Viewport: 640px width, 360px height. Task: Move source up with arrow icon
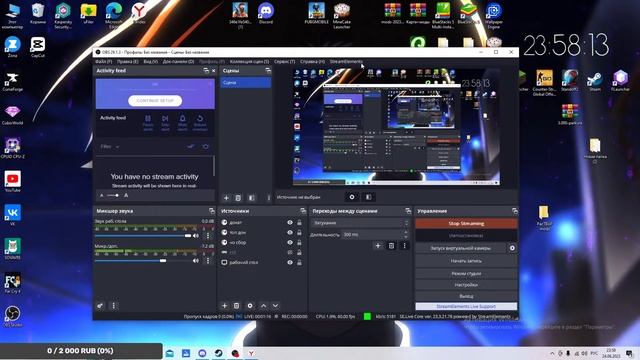264,305
